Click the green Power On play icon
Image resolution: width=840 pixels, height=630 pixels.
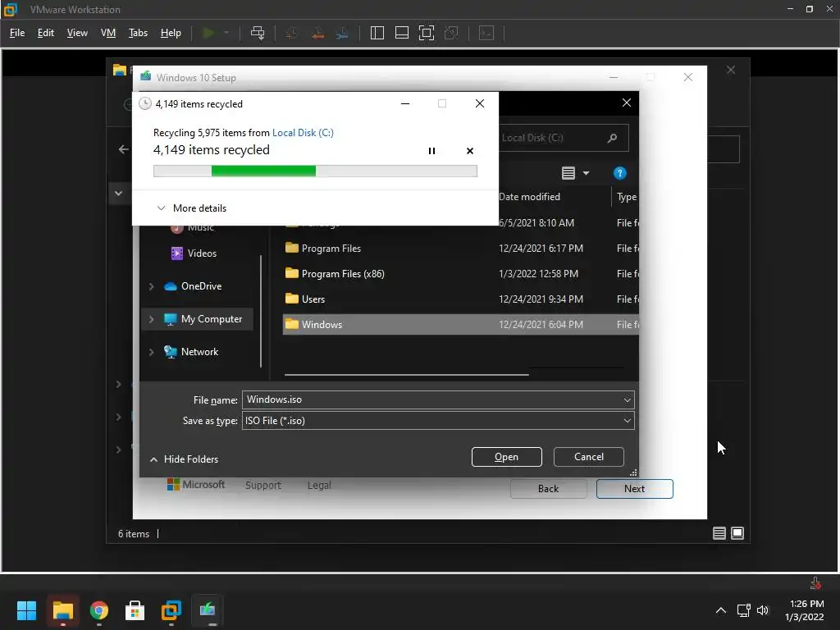point(208,33)
